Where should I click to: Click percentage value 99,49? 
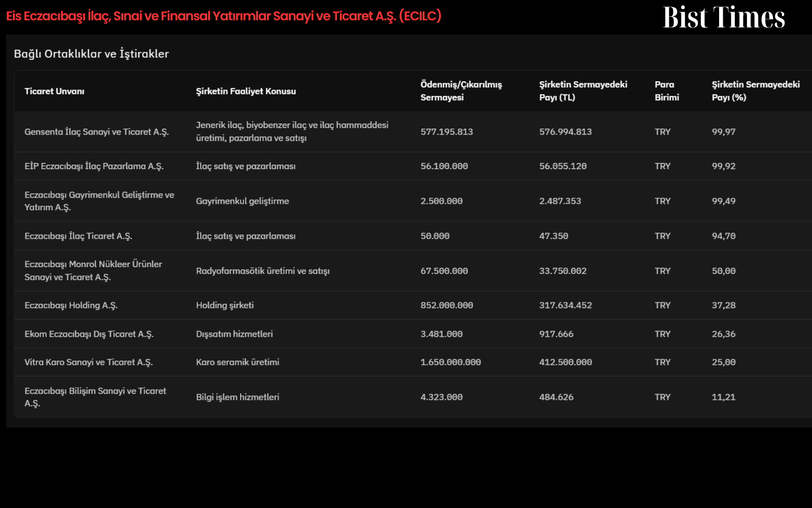point(724,201)
